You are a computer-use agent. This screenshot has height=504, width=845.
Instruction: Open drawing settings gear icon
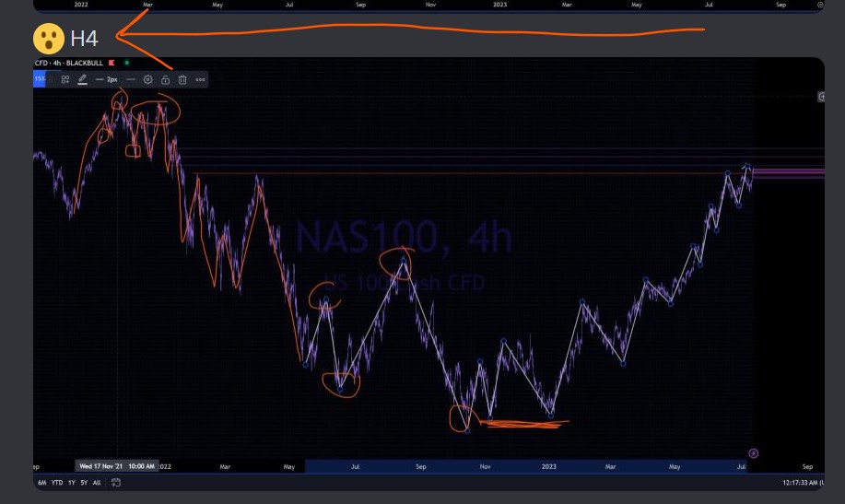pyautogui.click(x=147, y=80)
